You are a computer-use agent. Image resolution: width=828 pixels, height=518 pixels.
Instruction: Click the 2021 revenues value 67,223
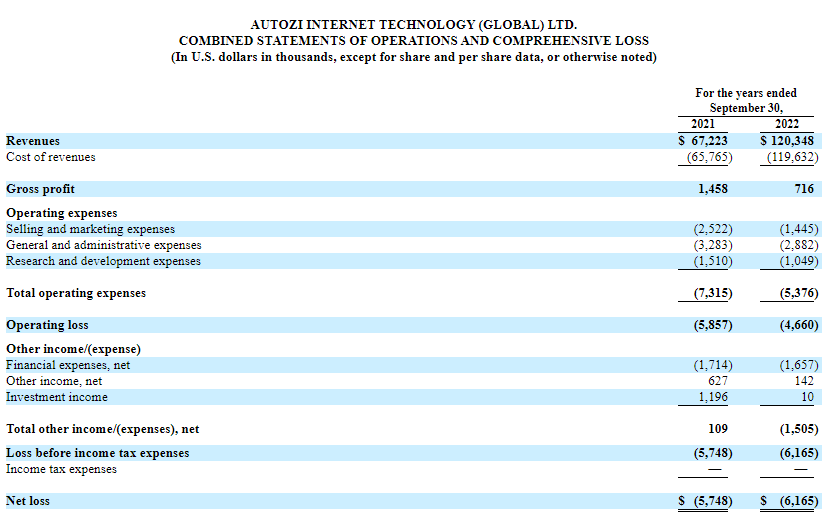point(709,141)
